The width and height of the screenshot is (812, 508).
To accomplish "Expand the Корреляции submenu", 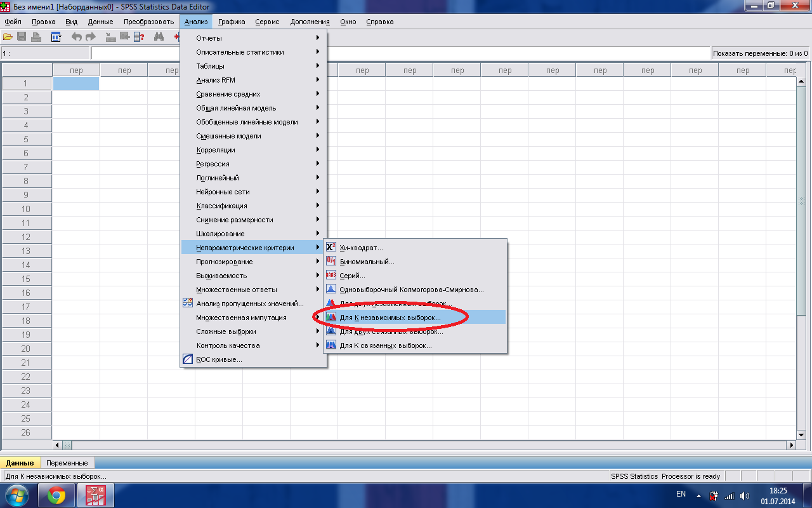I will [254, 150].
